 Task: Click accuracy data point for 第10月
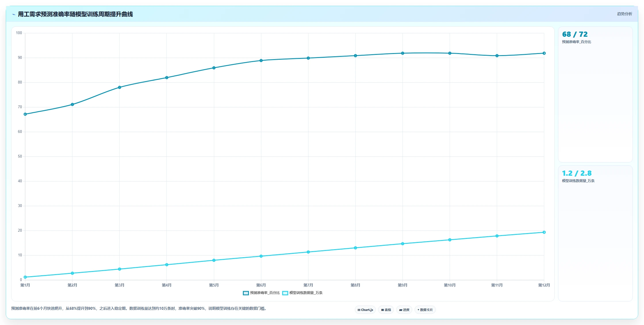tap(450, 53)
